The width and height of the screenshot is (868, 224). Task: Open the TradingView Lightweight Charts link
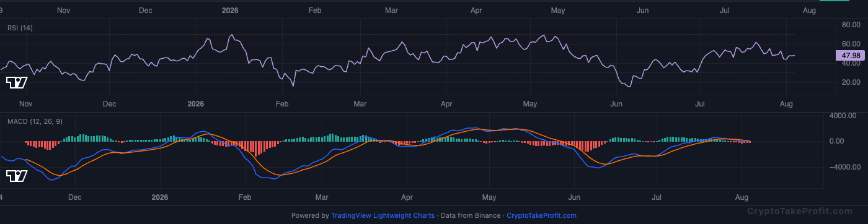coord(383,215)
